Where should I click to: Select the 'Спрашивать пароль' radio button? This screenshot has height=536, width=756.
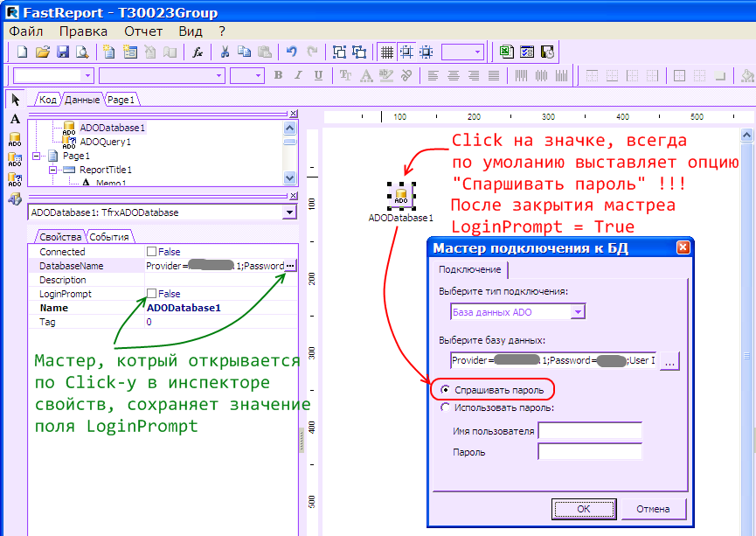point(445,389)
